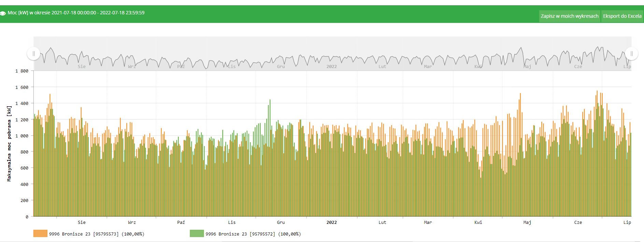Image resolution: width=644 pixels, height=242 pixels.
Task: Click the Paź label on the bottom axis
Action: [x=181, y=223]
